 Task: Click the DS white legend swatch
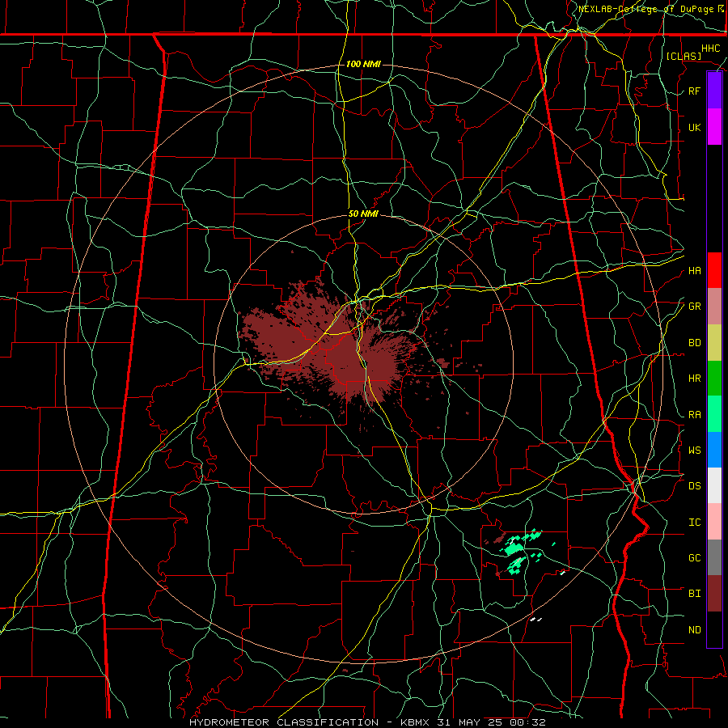click(x=714, y=485)
